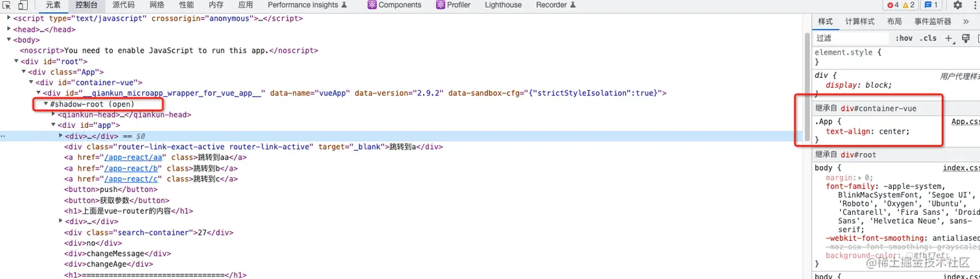Viewport: 980px width, 279px height.
Task: Toggle the .cls classes button
Action: point(928,38)
